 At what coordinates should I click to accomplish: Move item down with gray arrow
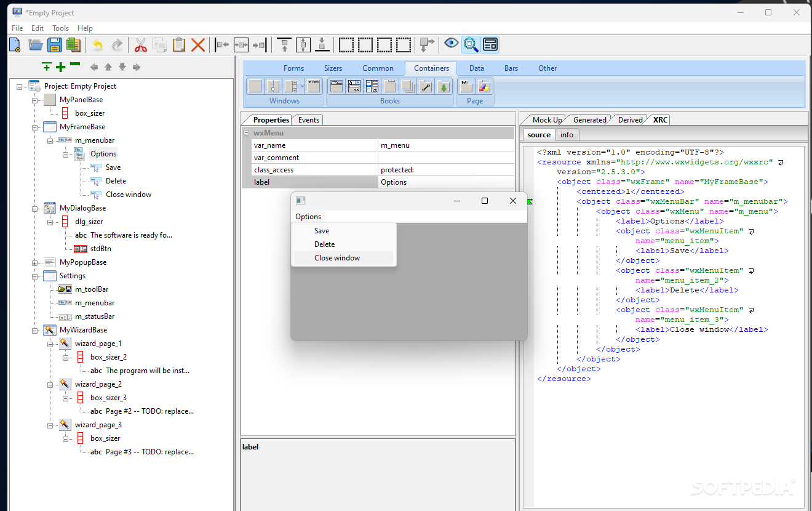(x=122, y=67)
